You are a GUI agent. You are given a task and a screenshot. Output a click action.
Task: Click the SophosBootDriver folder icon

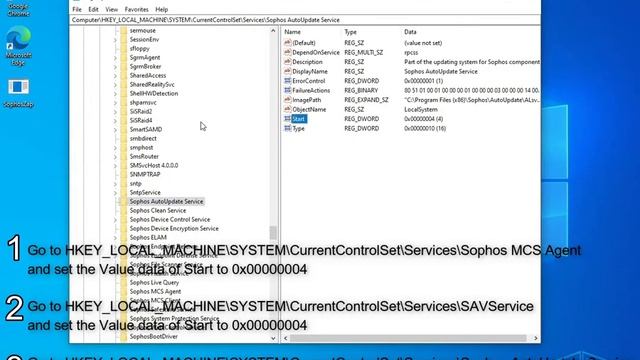pos(123,336)
